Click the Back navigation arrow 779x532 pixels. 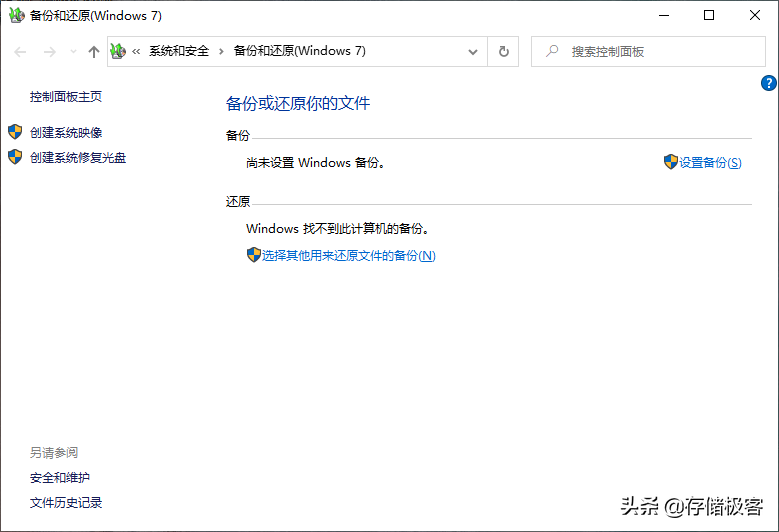pos(20,52)
